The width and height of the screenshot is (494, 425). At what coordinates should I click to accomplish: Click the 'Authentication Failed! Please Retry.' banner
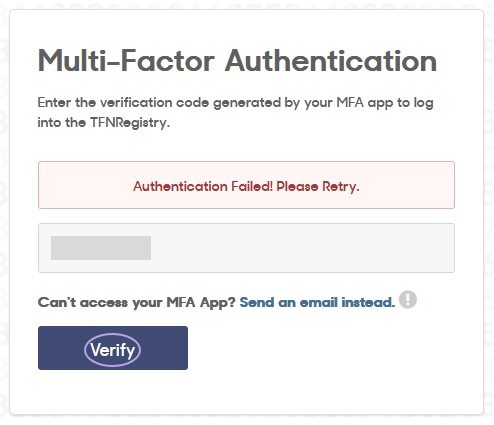[246, 185]
